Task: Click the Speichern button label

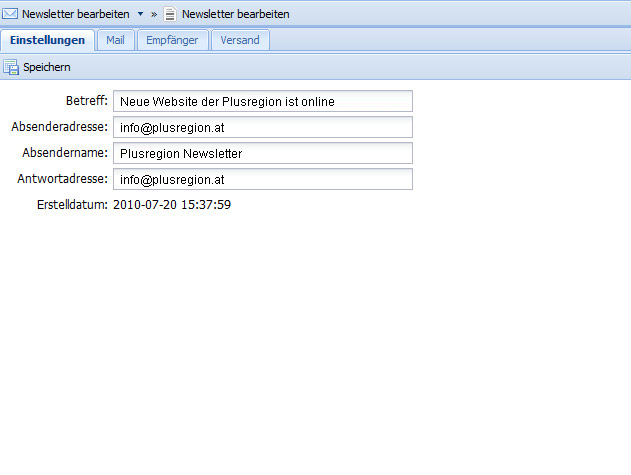Action: [47, 67]
